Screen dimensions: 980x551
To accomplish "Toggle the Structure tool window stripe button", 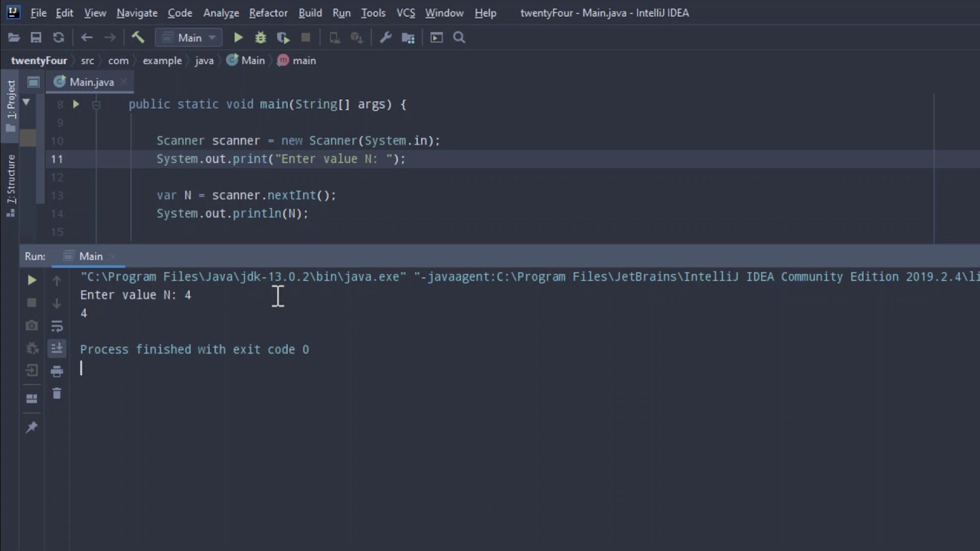I will tap(11, 185).
